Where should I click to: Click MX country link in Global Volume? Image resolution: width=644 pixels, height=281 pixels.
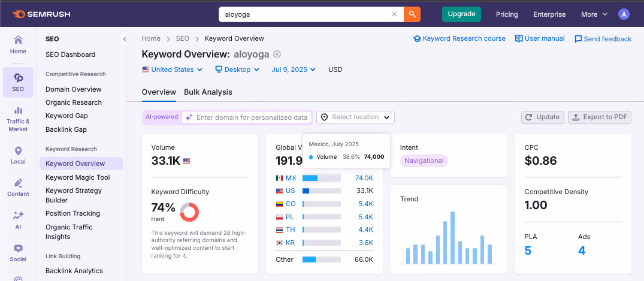[291, 178]
